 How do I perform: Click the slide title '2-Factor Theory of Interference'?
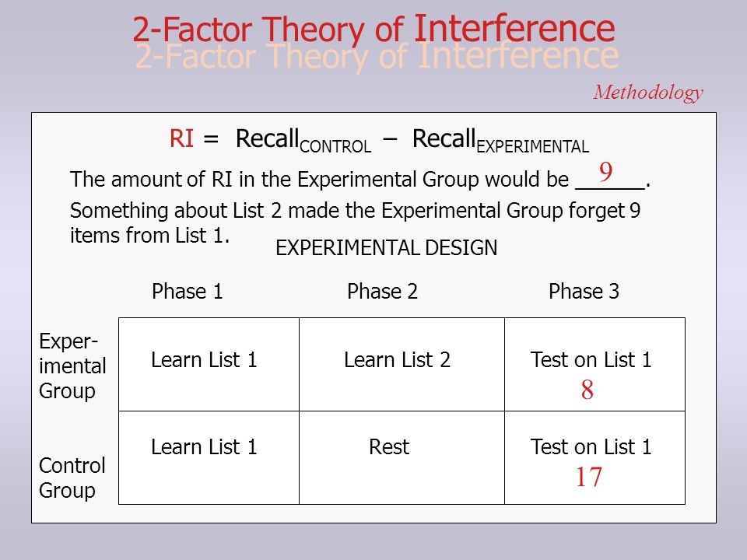(374, 30)
